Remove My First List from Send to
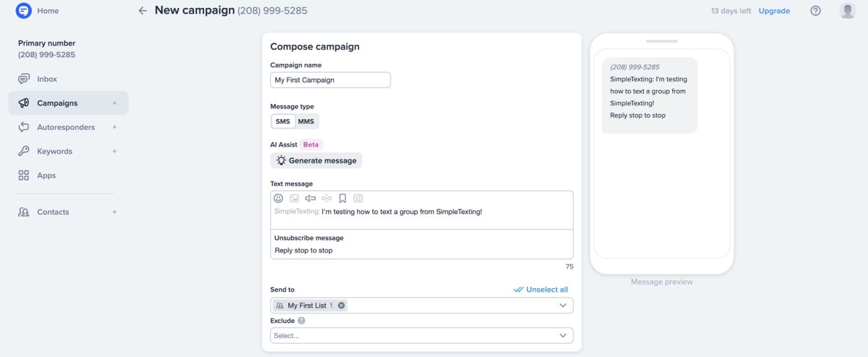Viewport: 868px width, 357px height. tap(342, 306)
